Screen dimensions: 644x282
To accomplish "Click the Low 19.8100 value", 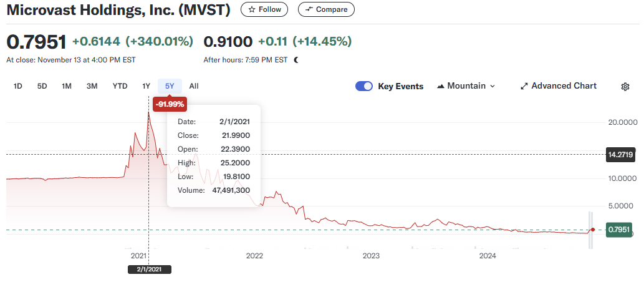I will pos(235,177).
